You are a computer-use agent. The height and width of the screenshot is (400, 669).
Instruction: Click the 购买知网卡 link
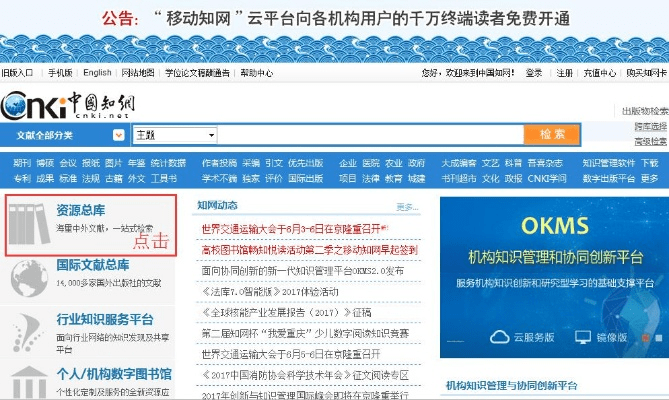(646, 73)
